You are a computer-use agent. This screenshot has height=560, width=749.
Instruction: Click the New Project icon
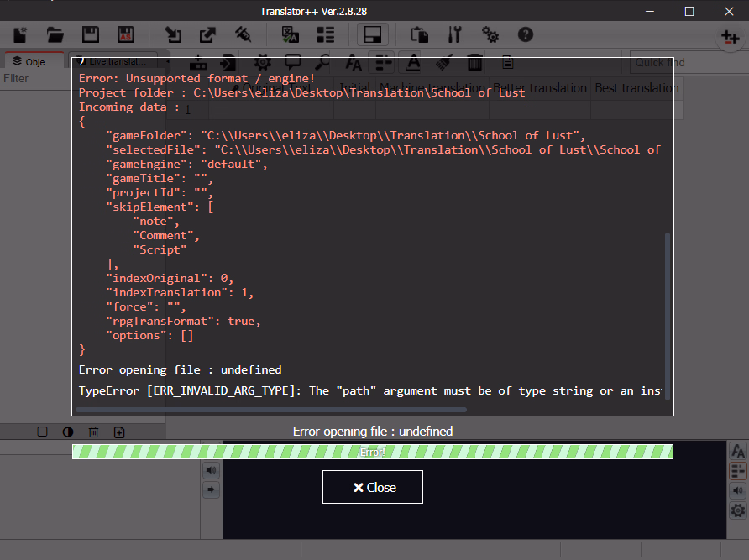(22, 34)
